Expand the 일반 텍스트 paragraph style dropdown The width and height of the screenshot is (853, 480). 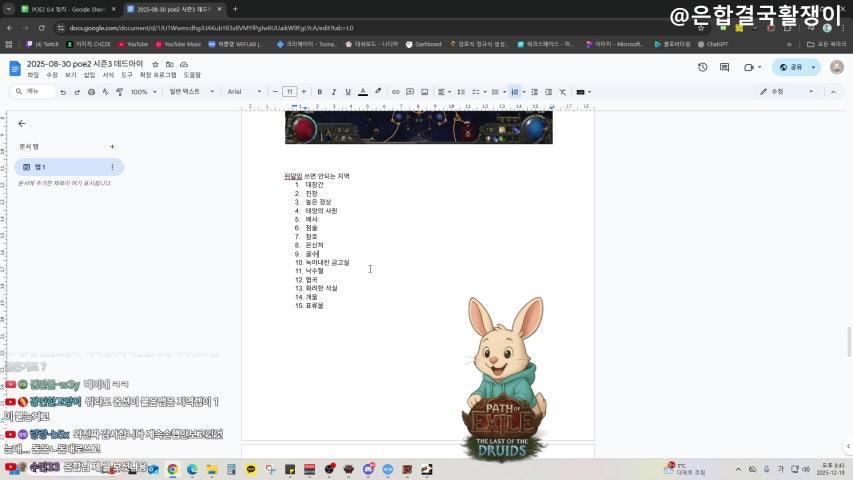click(x=191, y=92)
